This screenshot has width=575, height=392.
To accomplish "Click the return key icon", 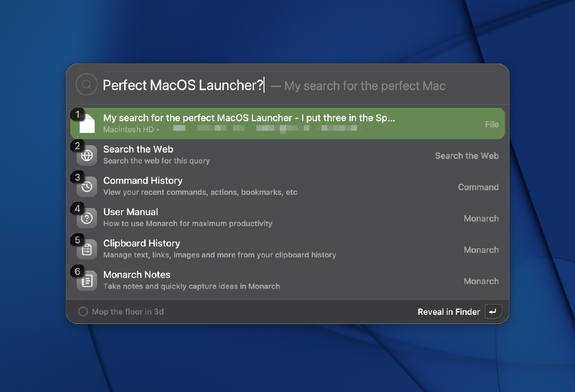I will point(493,311).
